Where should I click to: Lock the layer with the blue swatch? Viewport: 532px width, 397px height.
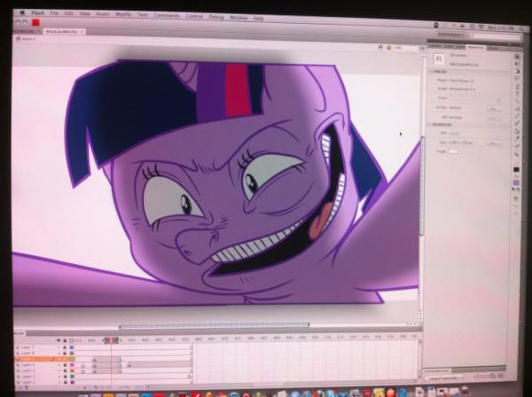click(65, 347)
